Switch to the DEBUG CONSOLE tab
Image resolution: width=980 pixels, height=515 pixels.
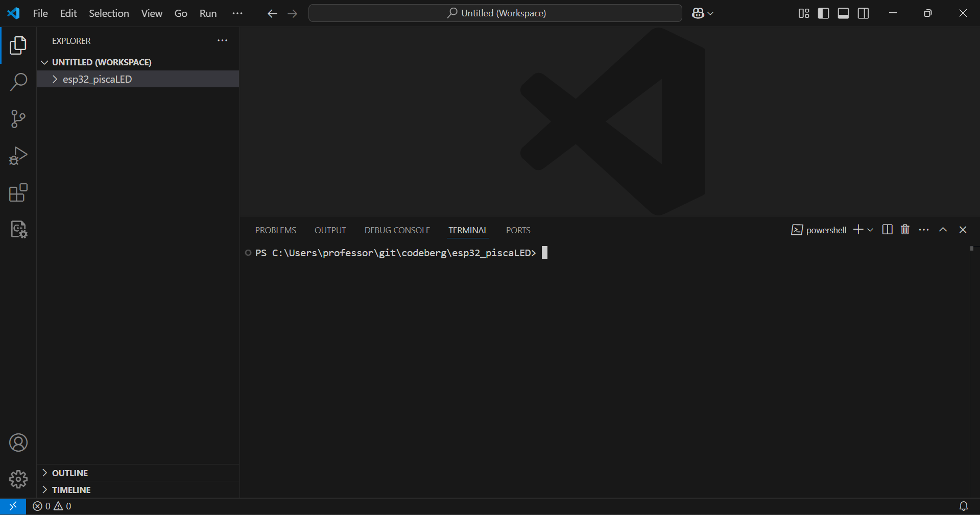coord(397,230)
